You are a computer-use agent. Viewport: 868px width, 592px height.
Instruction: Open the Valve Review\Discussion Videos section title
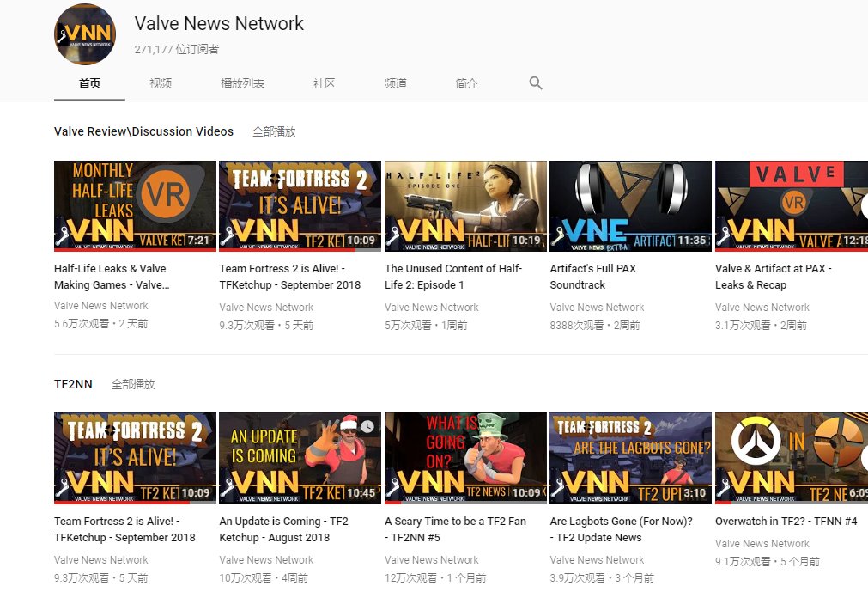(x=144, y=131)
